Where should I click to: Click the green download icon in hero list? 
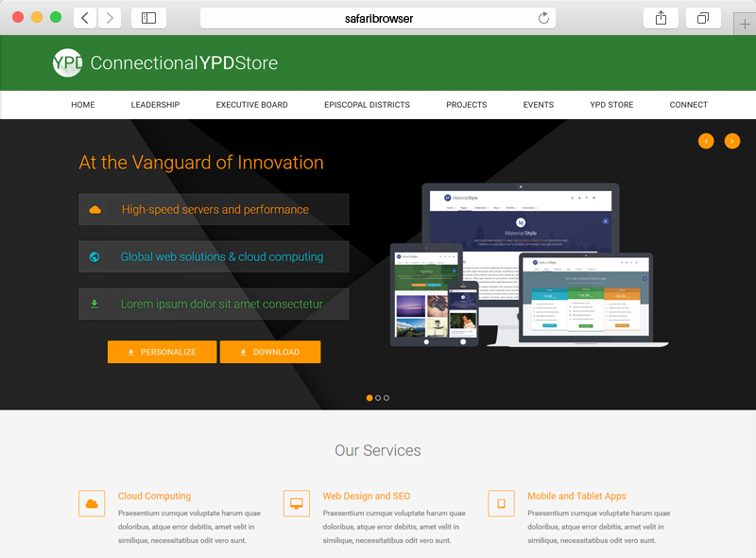(x=94, y=305)
